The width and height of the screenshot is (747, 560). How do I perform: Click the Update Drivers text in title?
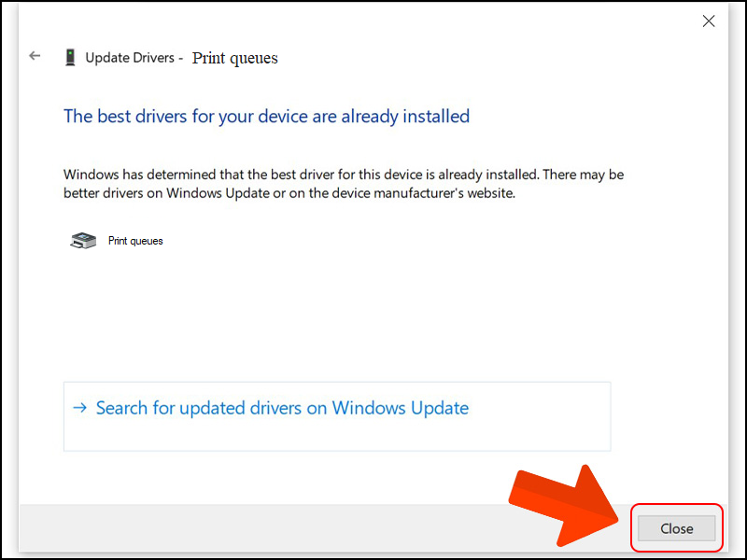130,58
